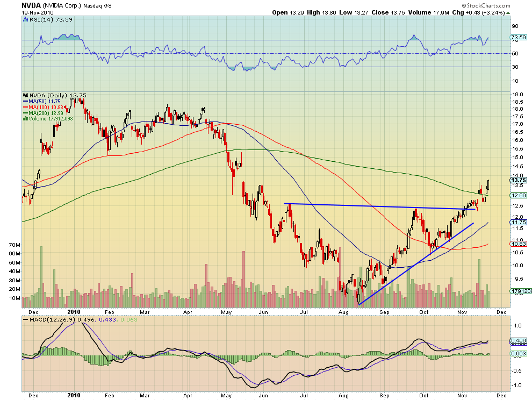Image resolution: width=532 pixels, height=400 pixels.
Task: Click the 'Volume 17,912,098' legend label
Action: coord(51,118)
